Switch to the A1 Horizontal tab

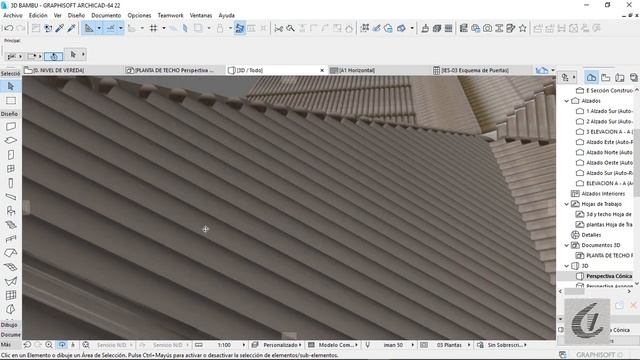379,70
